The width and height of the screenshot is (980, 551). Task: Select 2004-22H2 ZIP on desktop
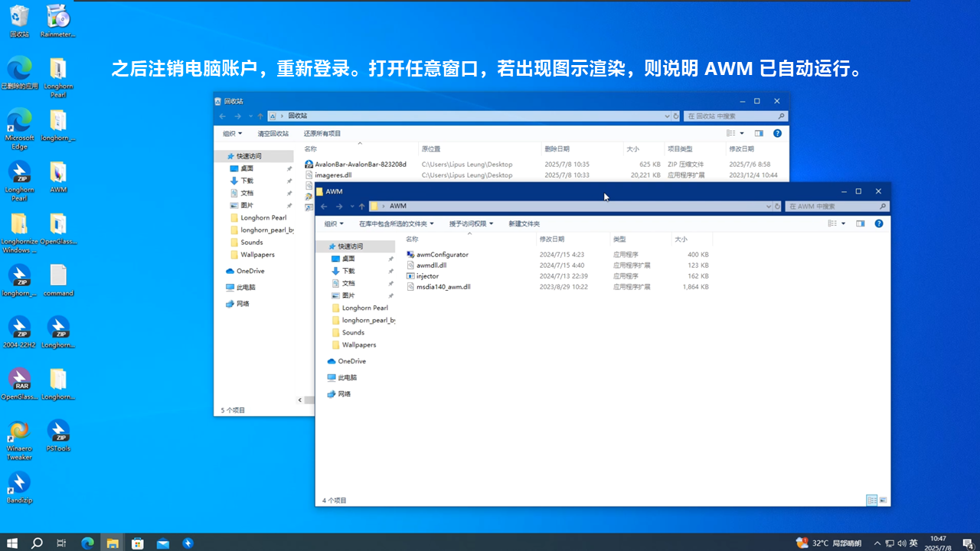tap(20, 331)
